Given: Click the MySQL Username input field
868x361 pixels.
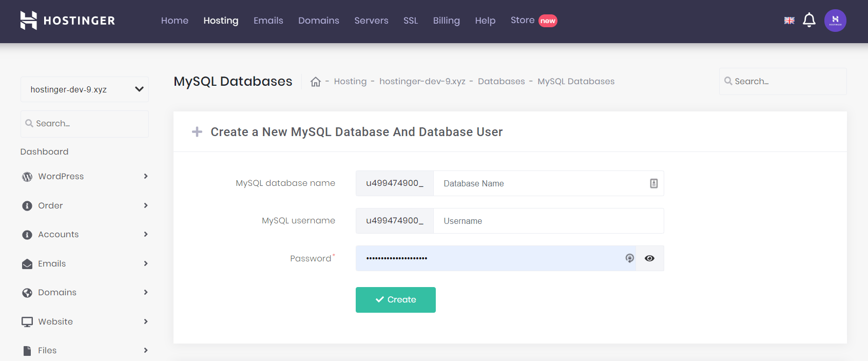Looking at the screenshot, I should click(x=548, y=221).
